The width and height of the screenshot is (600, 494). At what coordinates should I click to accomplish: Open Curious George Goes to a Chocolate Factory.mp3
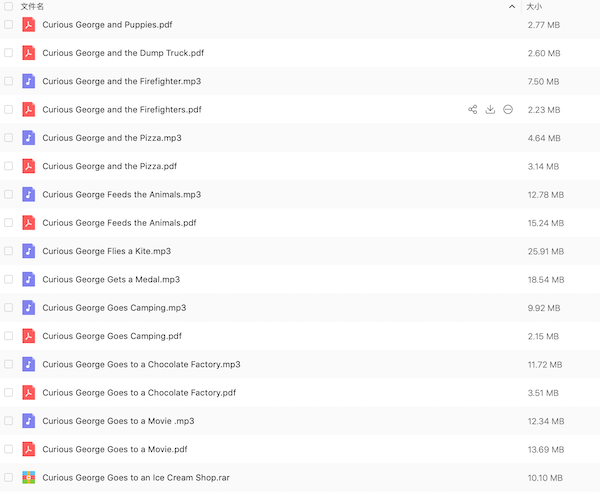(x=141, y=364)
